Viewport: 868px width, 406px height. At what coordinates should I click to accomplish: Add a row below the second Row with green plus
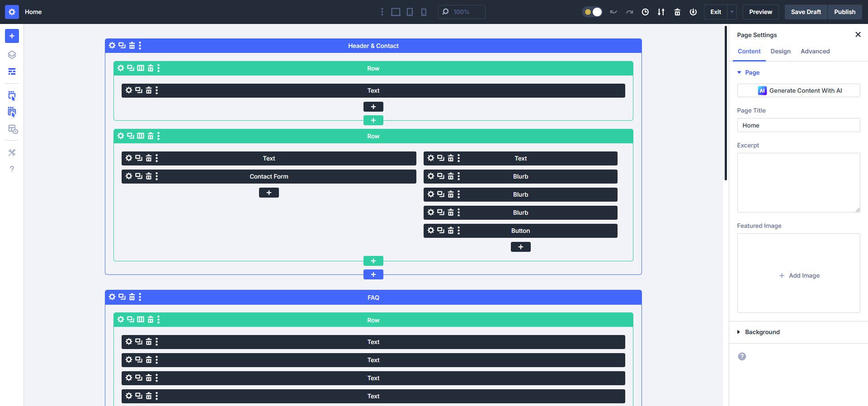[373, 261]
